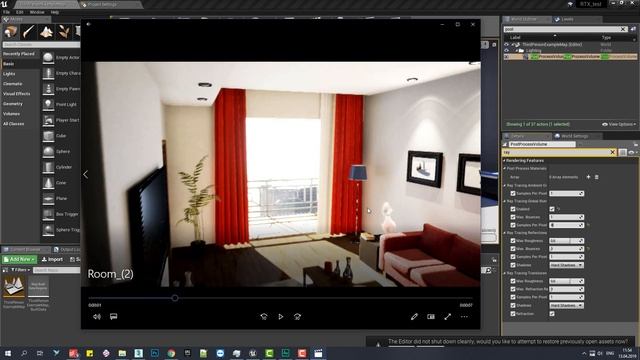Toggle Global Illumination Enabled value checkbox
640x360 pixels.
click(552, 209)
